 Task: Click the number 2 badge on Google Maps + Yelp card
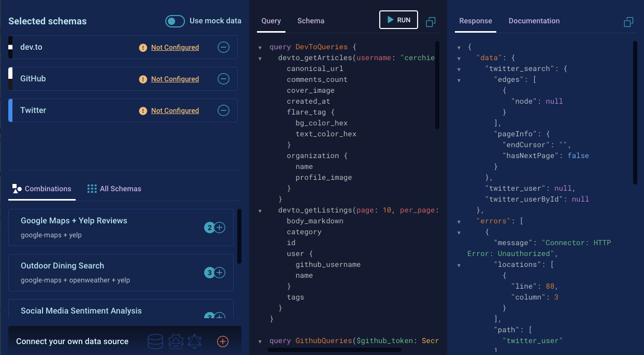pos(210,228)
